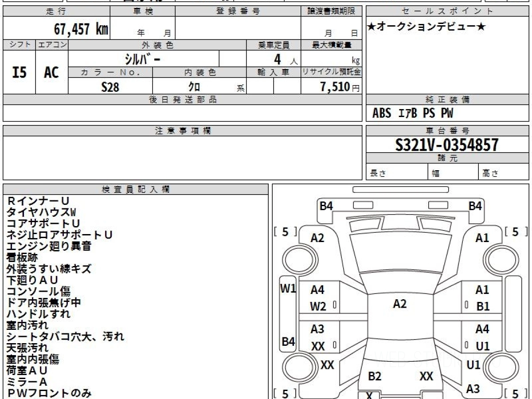The height and width of the screenshot is (399, 532).
Task: Select the 諸元 header
Action: (447, 158)
